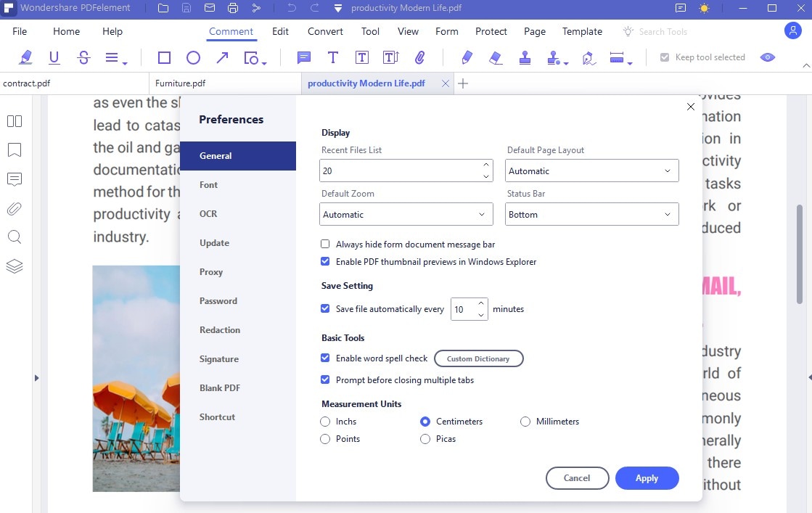Screen dimensions: 812x513
Task: Open the Signature tool
Action: pyautogui.click(x=589, y=57)
